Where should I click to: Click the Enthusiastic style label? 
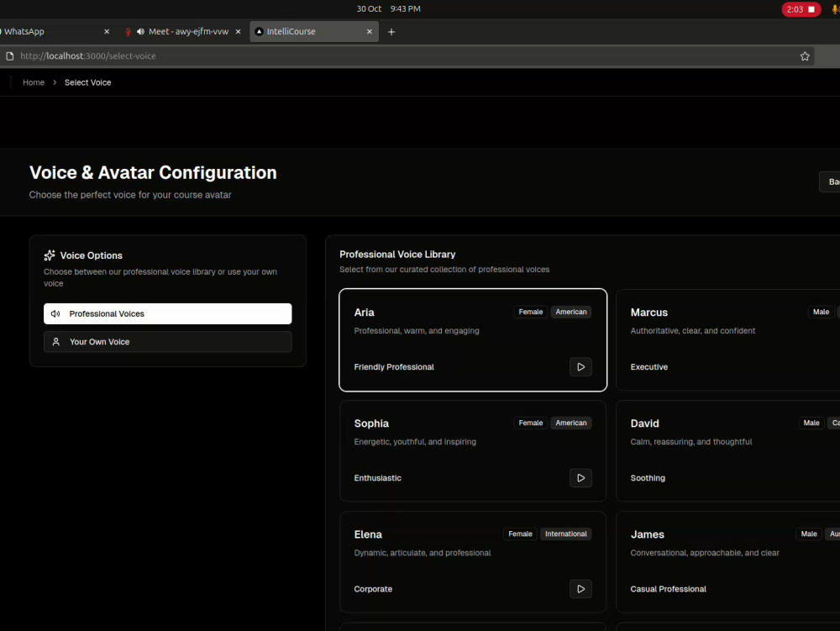378,478
